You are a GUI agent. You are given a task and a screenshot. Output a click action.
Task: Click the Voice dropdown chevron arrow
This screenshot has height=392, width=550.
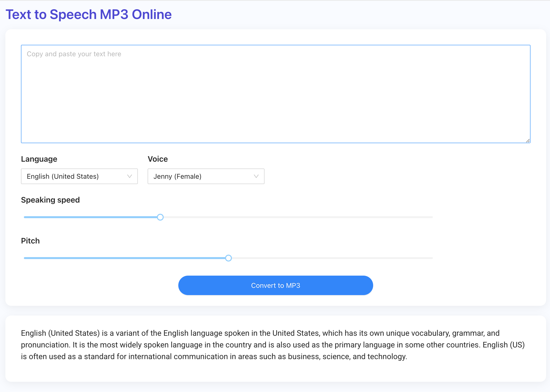click(256, 176)
